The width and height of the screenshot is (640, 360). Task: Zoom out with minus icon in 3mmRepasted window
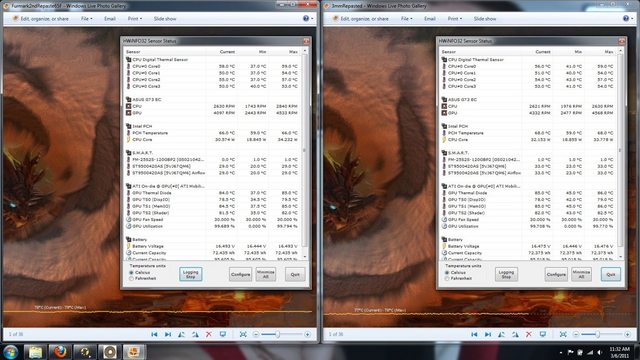(576, 334)
